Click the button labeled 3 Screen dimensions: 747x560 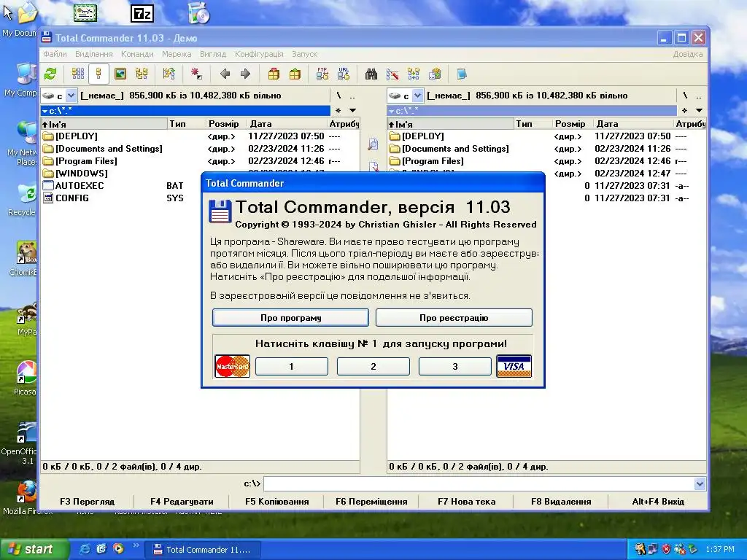pos(455,366)
